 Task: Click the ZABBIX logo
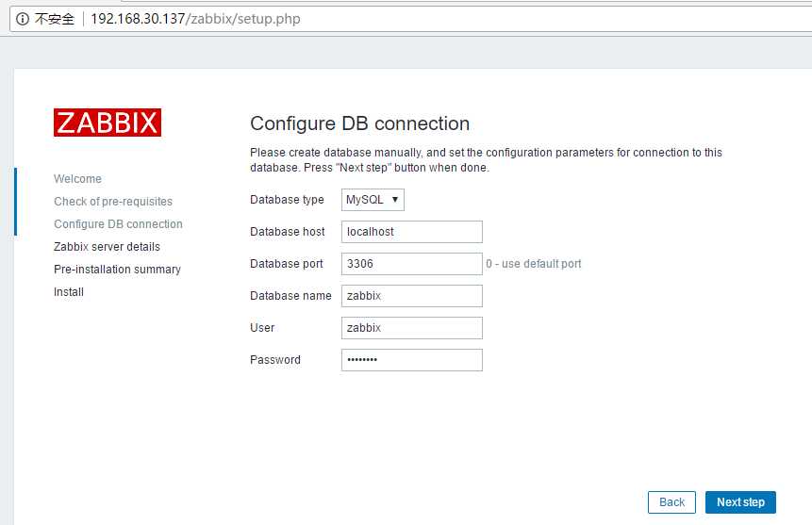108,123
